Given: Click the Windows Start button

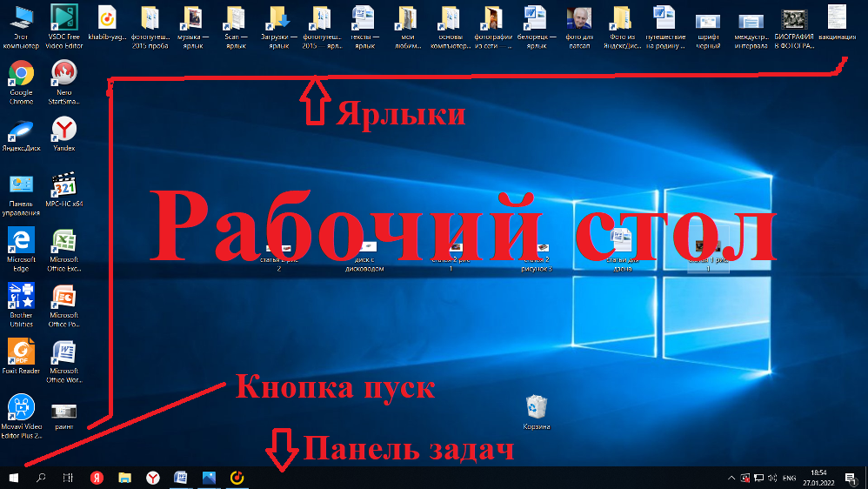Looking at the screenshot, I should tap(13, 478).
